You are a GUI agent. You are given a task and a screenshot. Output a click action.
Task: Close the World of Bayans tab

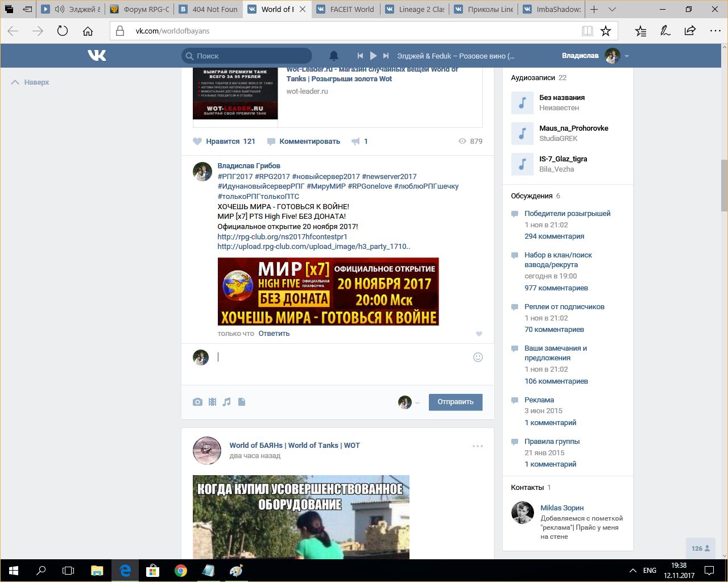(303, 9)
